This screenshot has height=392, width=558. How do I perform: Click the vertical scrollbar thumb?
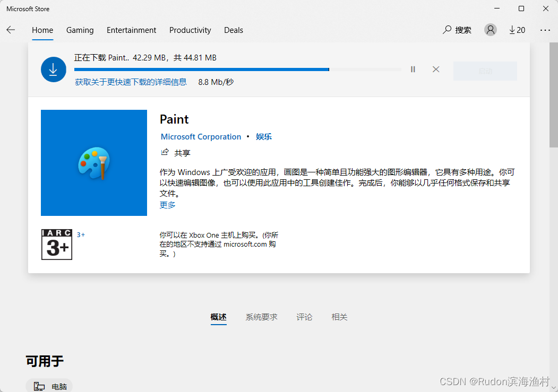pos(554,94)
